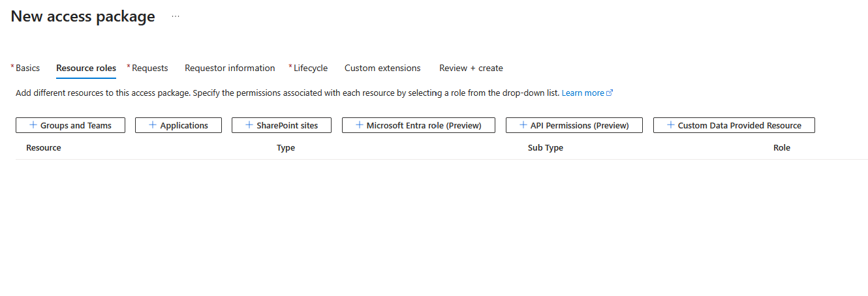This screenshot has width=868, height=296.
Task: Click the plus icon for API Permissions
Action: tap(523, 125)
